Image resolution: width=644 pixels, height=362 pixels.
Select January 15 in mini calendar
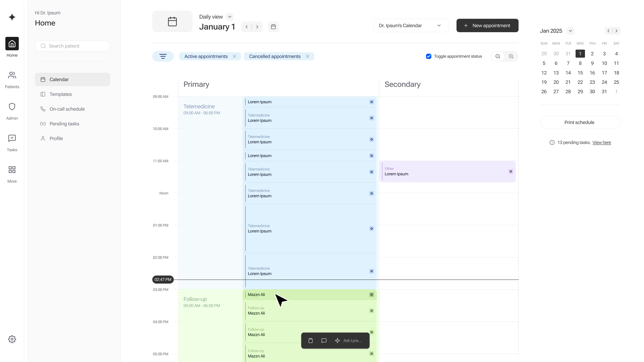point(580,73)
